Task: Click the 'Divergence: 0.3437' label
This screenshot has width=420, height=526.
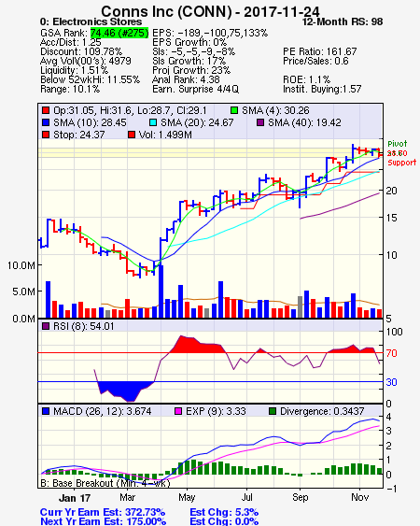Action: [322, 411]
